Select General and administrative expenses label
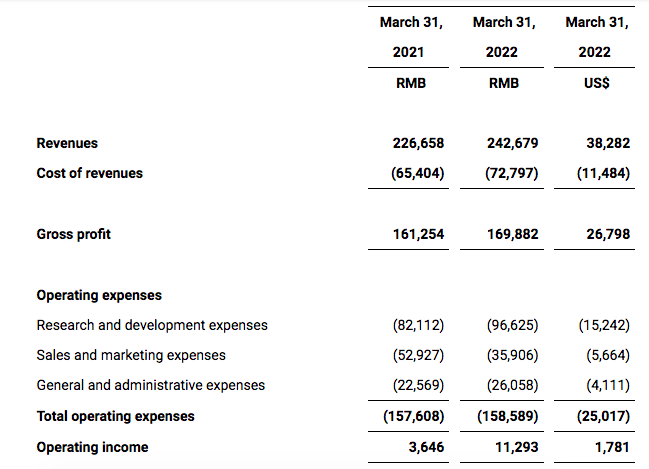 151,385
